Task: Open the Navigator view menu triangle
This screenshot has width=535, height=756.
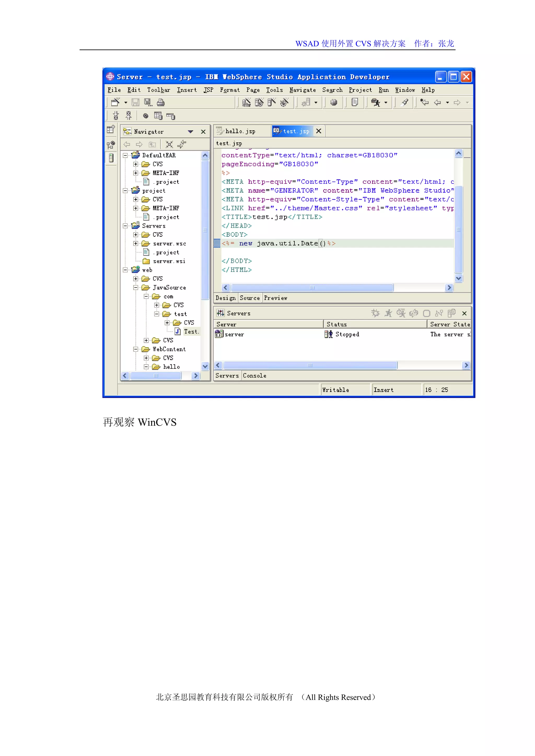Action: click(190, 132)
